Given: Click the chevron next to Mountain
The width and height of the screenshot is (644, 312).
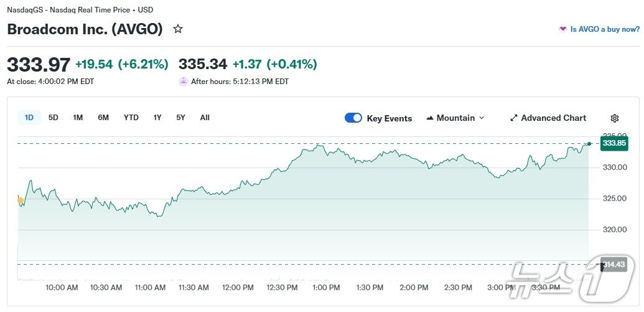Looking at the screenshot, I should point(482,118).
